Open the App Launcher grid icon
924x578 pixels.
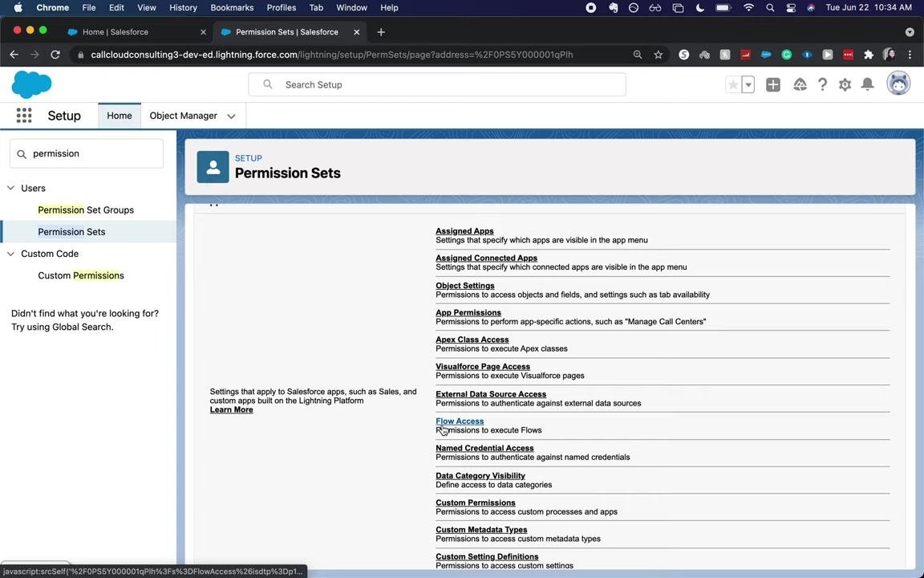tap(23, 116)
